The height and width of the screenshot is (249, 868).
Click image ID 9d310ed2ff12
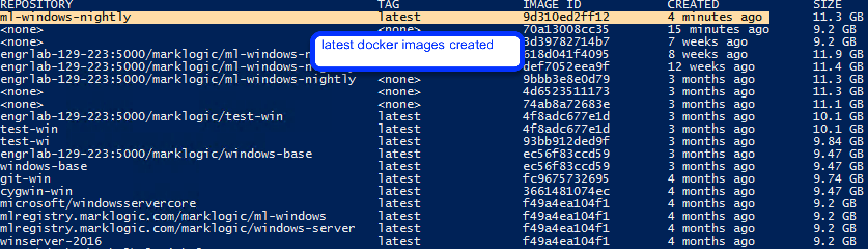point(566,17)
